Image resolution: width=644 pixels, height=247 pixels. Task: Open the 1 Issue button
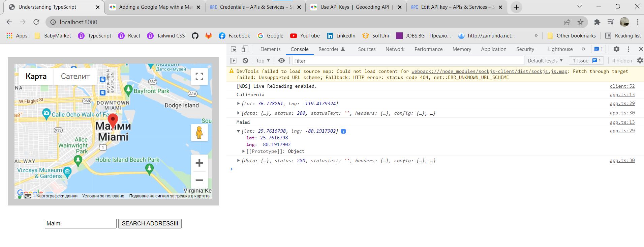tap(587, 61)
